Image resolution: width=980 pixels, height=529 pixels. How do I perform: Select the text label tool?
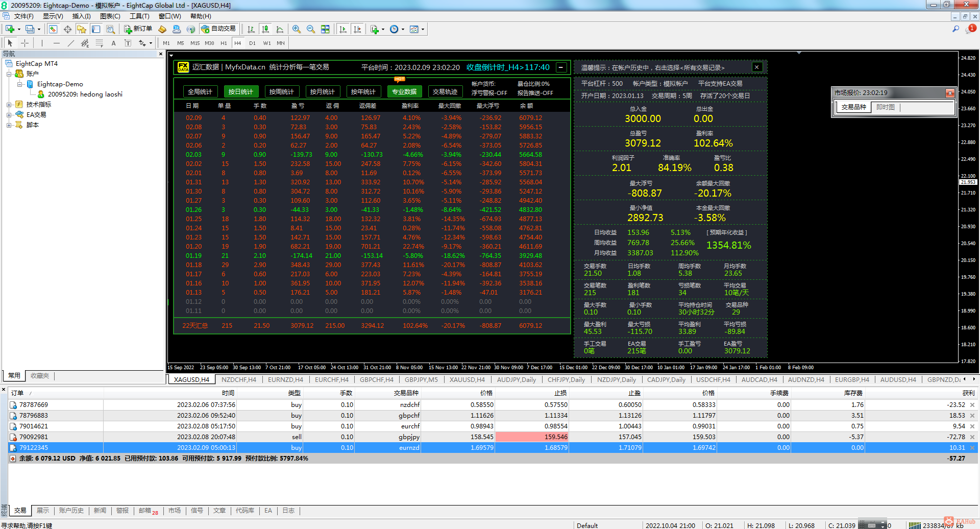[x=128, y=43]
